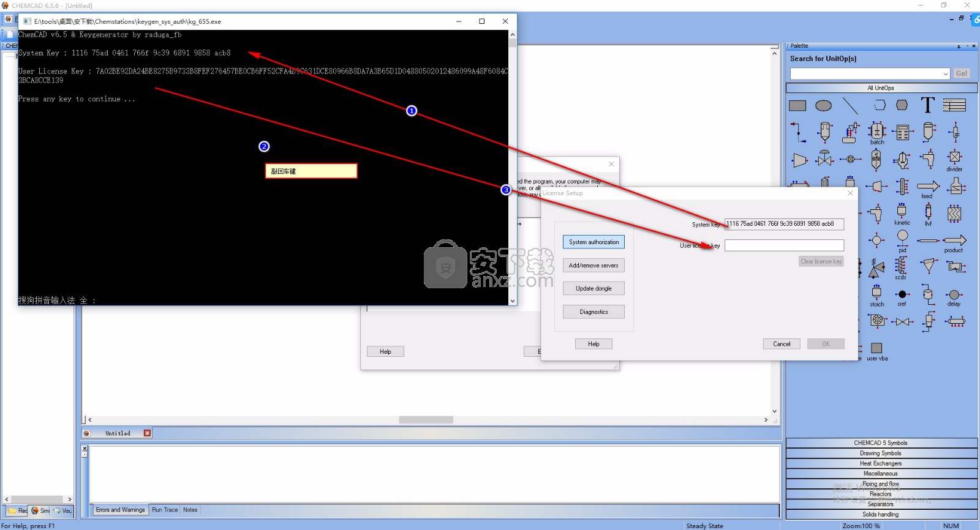Cancel the License Setup dialog

click(x=782, y=344)
